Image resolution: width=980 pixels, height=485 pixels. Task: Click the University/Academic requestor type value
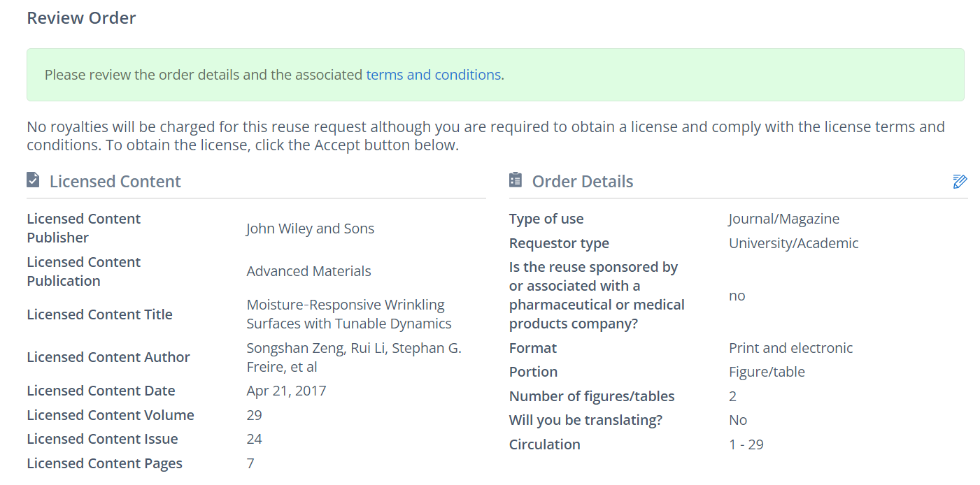coord(793,243)
